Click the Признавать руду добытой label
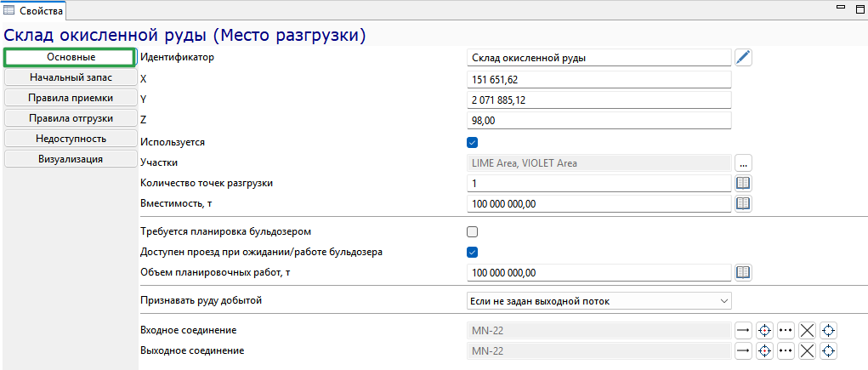This screenshot has width=868, height=370. coord(201,301)
